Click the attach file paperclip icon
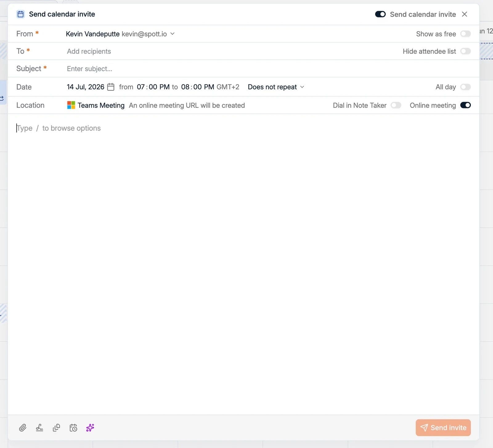 [22, 428]
